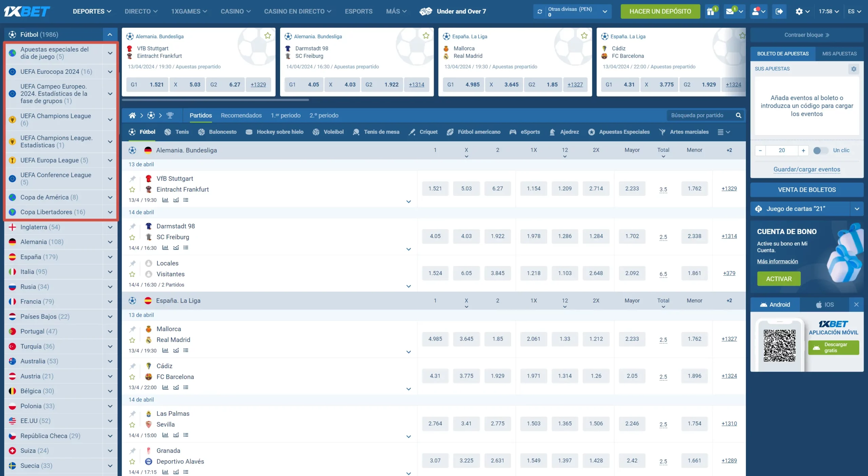Click the logout arrow icon
This screenshot has width=868, height=476.
click(x=779, y=12)
